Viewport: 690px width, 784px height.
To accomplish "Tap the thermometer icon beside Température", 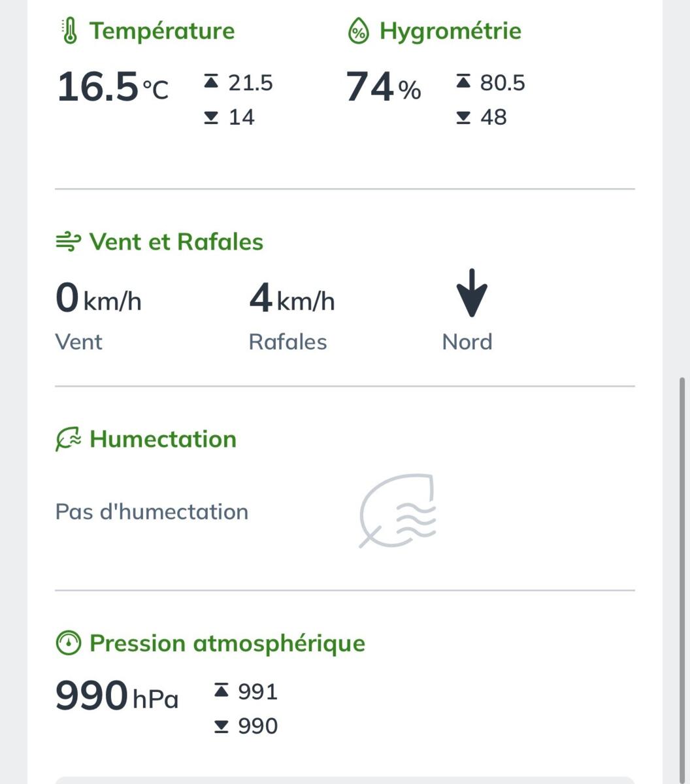I will [x=69, y=31].
